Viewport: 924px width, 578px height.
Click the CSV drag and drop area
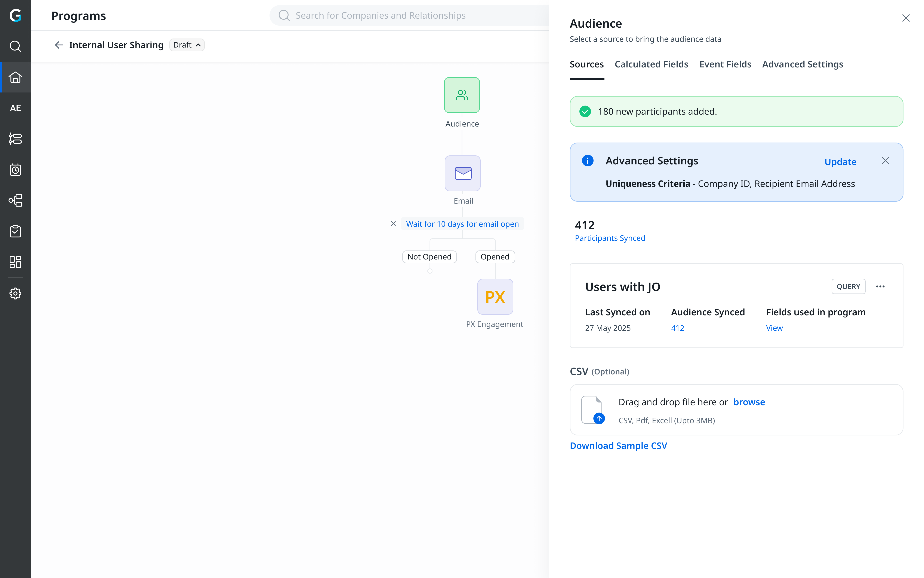pos(736,410)
